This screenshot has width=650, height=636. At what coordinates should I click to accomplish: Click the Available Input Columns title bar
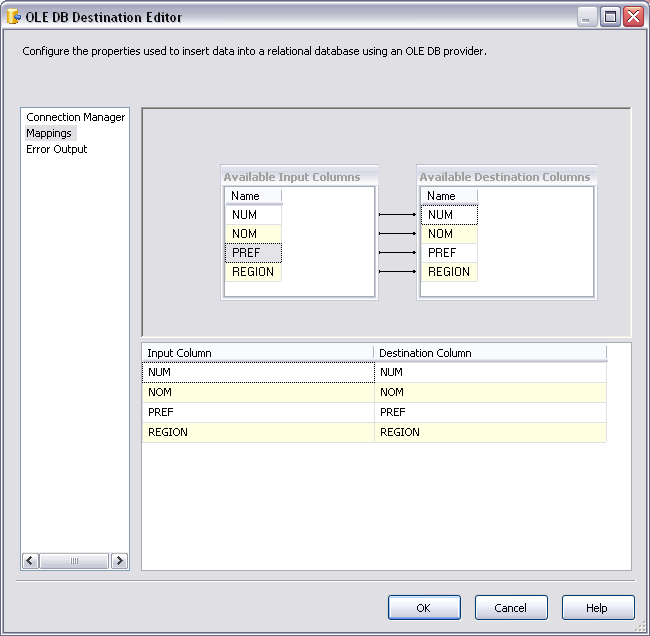click(x=299, y=177)
